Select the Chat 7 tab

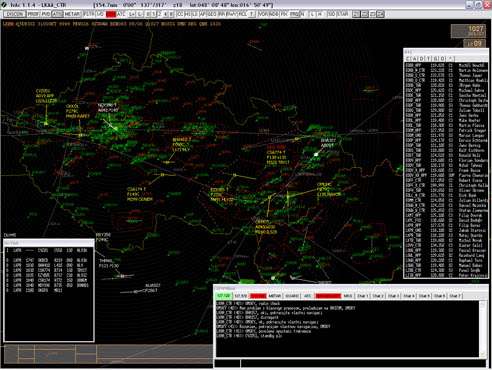coord(454,296)
